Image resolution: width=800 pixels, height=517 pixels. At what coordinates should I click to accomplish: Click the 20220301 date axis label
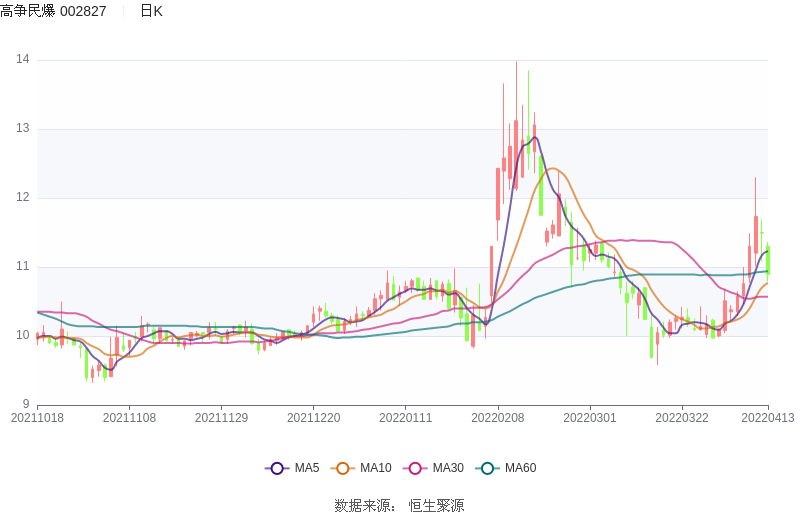coord(590,418)
